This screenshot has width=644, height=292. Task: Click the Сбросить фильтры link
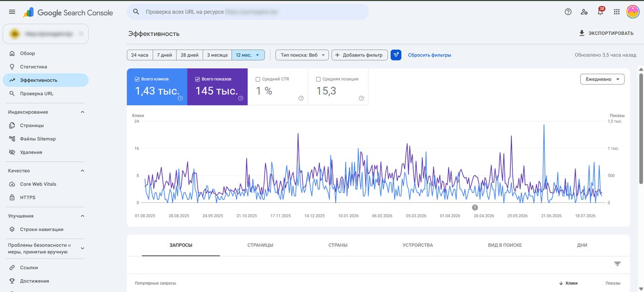429,55
